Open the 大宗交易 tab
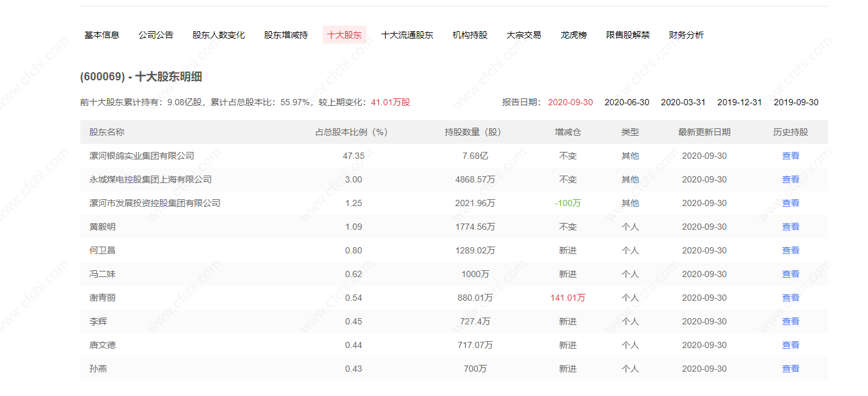 [523, 35]
